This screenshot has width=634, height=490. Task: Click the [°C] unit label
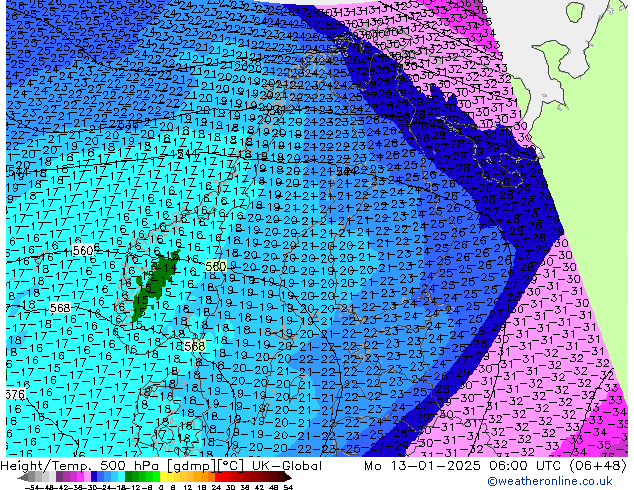231,466
